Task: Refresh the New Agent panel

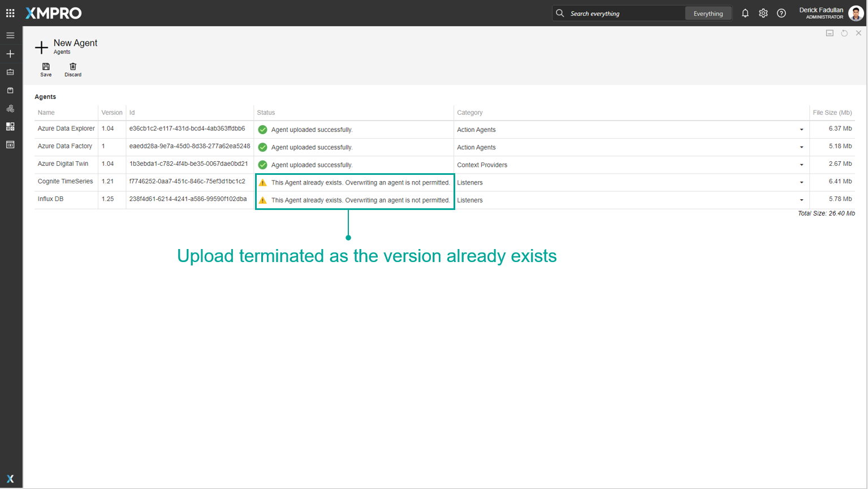Action: (x=844, y=33)
